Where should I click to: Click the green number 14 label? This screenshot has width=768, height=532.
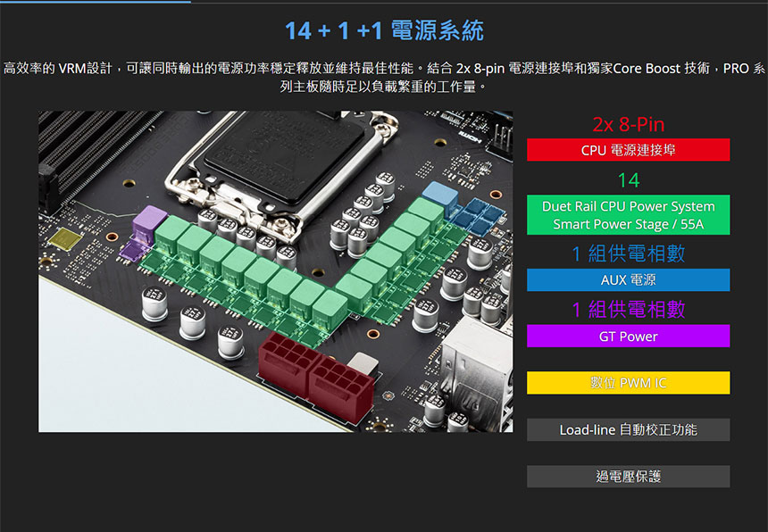[629, 180]
